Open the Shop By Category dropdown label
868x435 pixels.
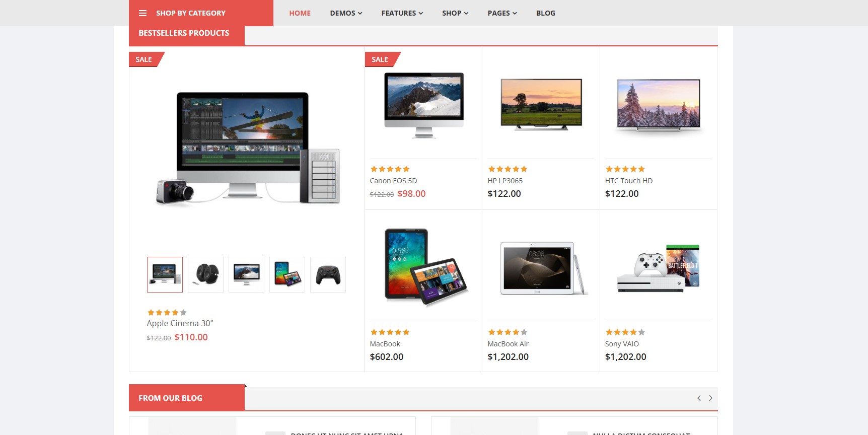pyautogui.click(x=191, y=13)
